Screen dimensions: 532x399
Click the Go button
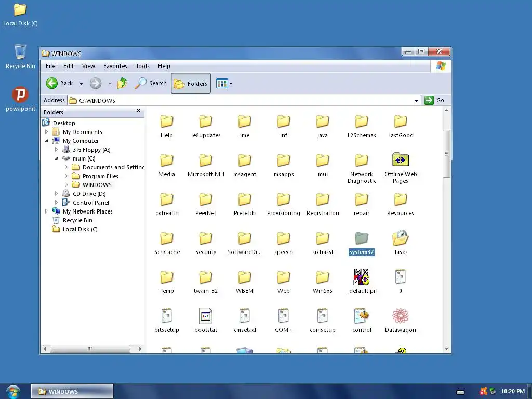point(435,100)
